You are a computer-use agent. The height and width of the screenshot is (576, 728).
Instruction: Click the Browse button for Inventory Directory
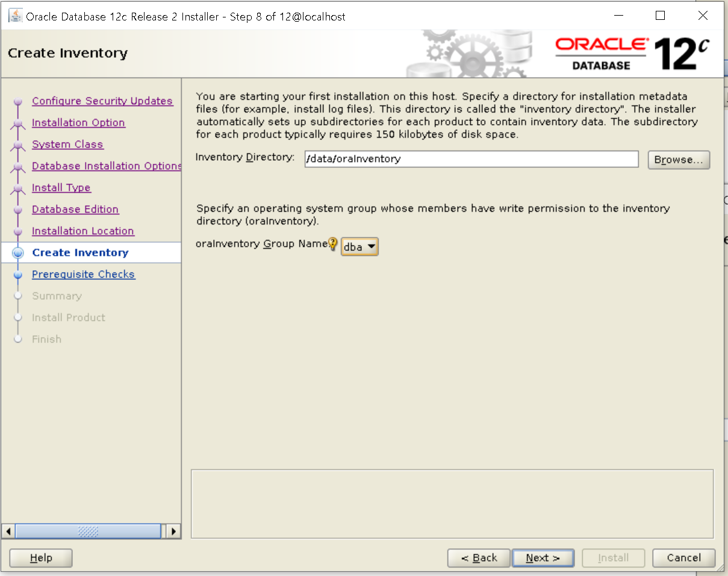679,159
